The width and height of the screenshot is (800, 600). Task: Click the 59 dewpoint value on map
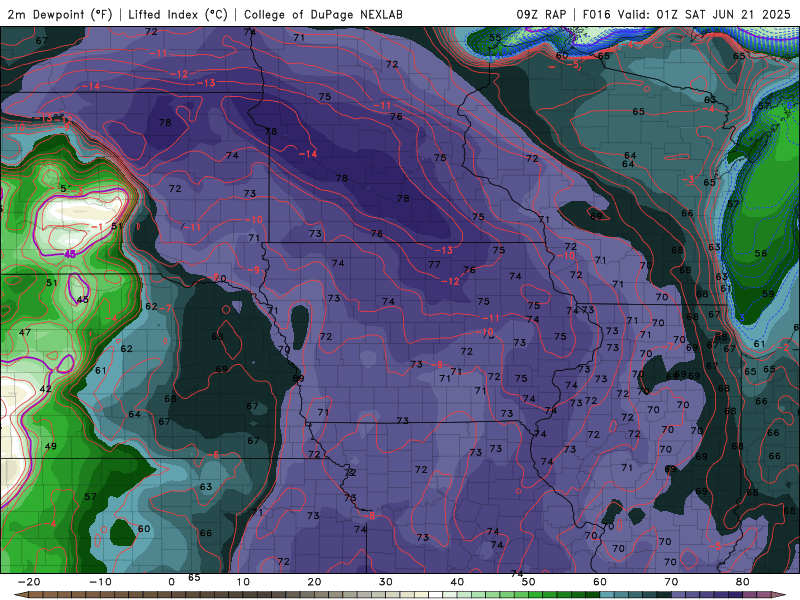768,294
